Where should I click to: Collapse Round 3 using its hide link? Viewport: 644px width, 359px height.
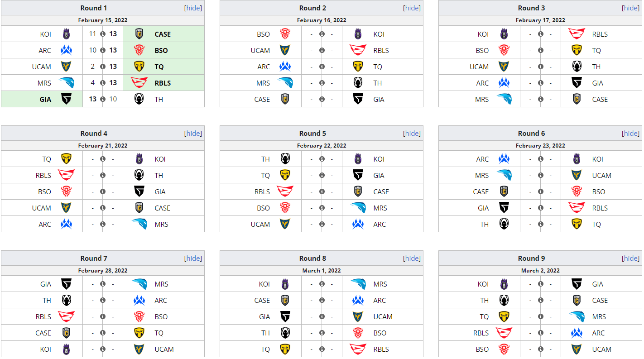click(631, 8)
